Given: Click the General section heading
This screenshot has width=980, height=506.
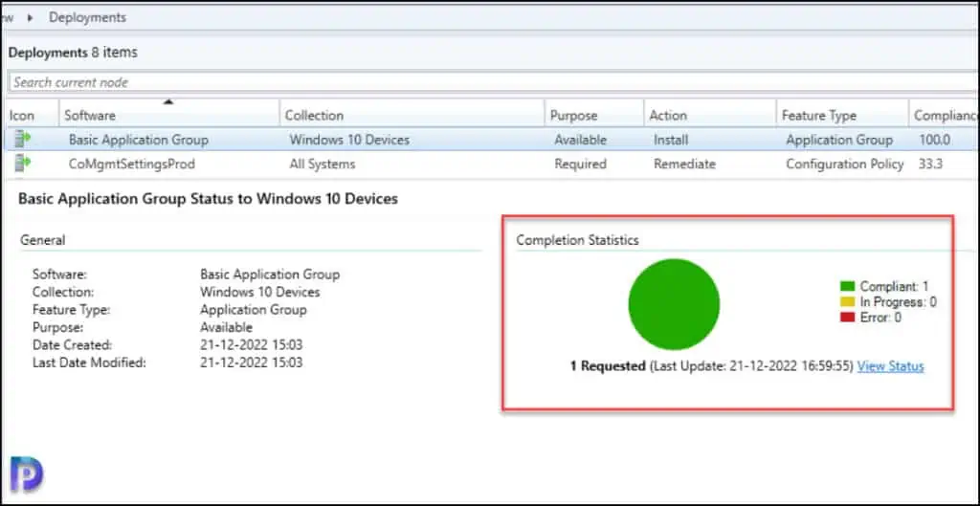Looking at the screenshot, I should coord(42,240).
